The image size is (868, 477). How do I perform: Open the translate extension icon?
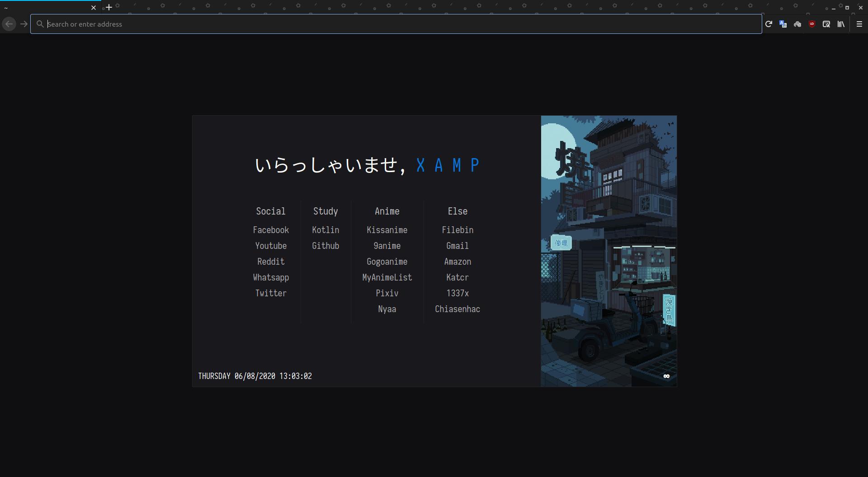click(x=783, y=24)
